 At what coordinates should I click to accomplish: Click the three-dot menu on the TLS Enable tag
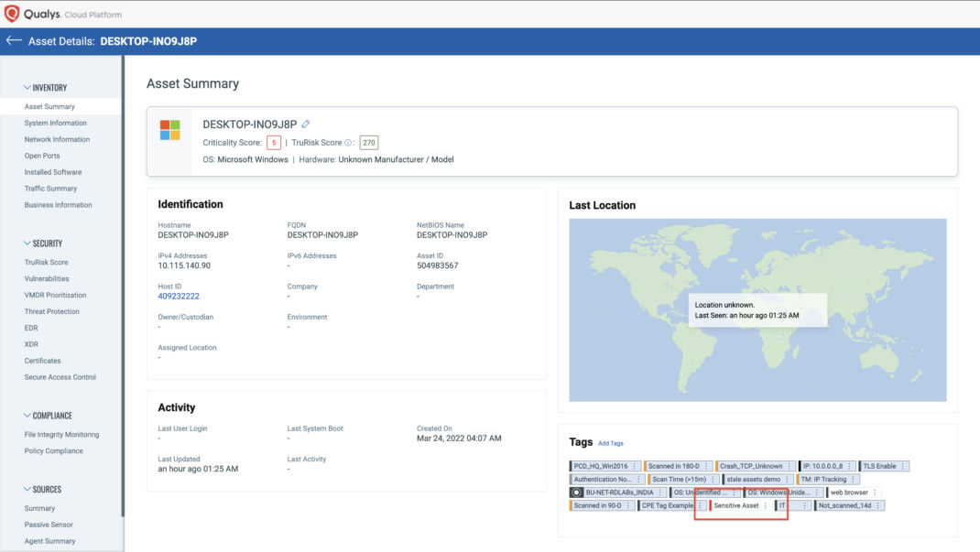pyautogui.click(x=905, y=465)
